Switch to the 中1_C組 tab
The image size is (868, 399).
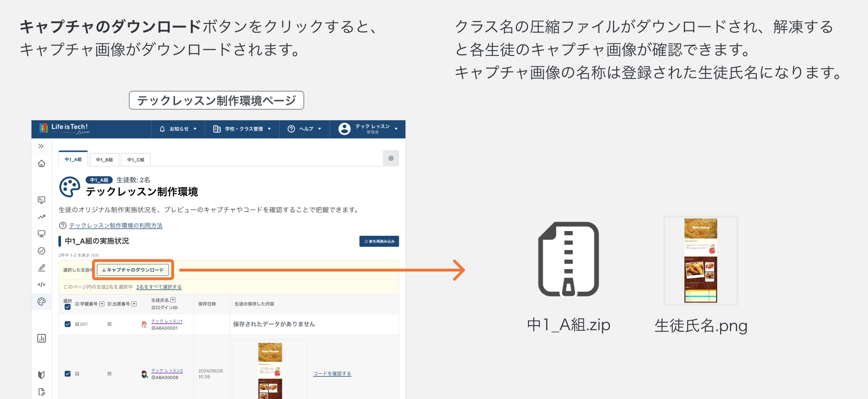(136, 160)
